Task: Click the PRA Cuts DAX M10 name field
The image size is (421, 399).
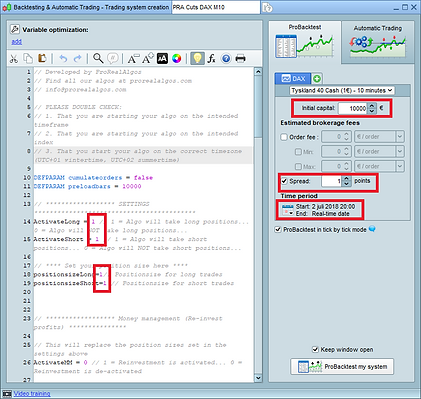Action: (x=216, y=7)
